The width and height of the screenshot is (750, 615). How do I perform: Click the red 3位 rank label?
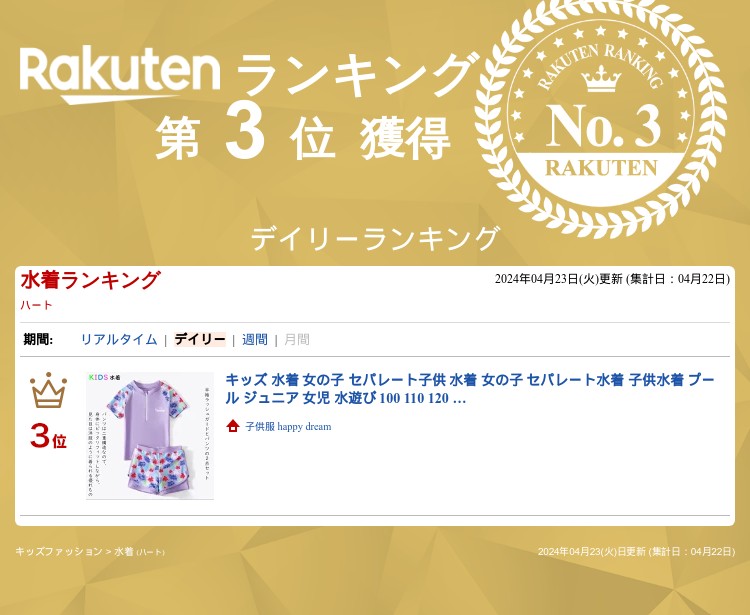(48, 437)
